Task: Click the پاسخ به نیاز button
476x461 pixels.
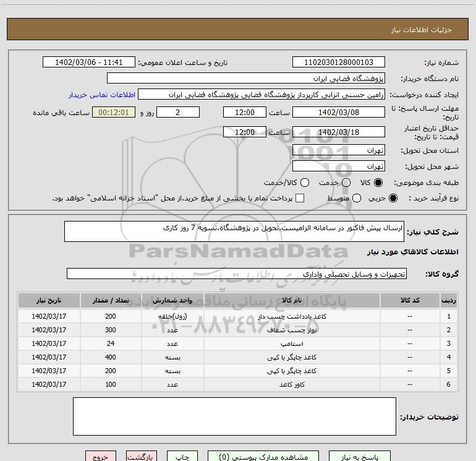Action: tap(359, 457)
